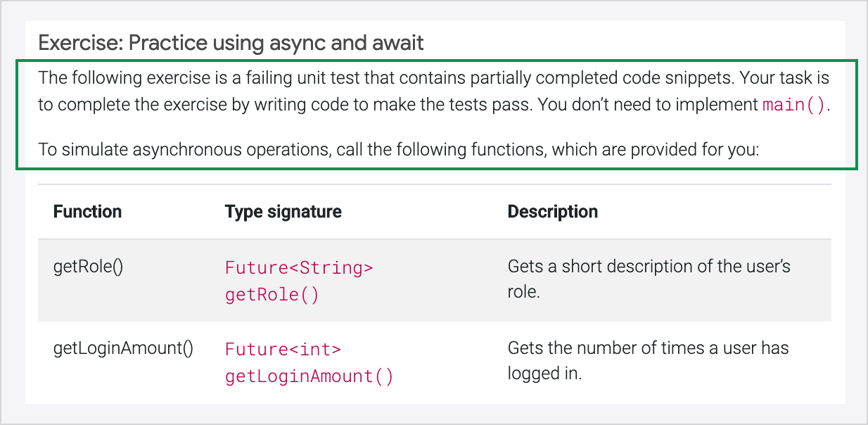Click pink getRole() code under Type signature
Image resolution: width=868 pixels, height=425 pixels.
[272, 295]
